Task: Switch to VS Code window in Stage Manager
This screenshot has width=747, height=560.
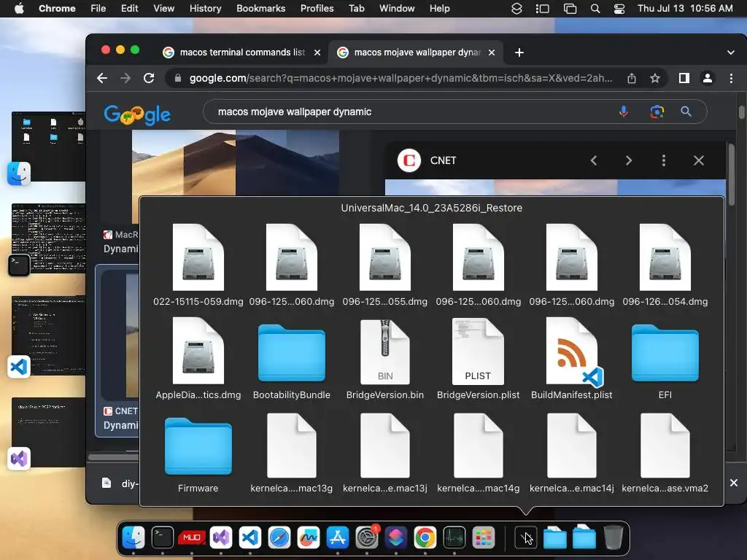Action: (x=48, y=335)
